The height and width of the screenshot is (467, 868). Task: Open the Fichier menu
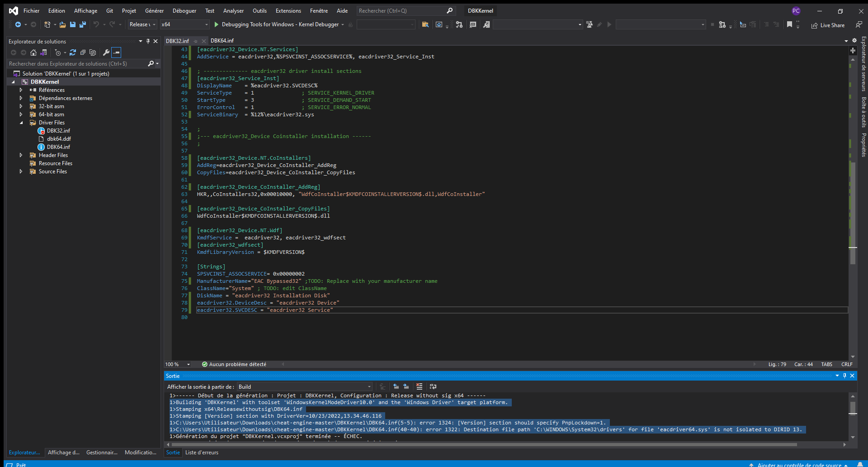(31, 11)
